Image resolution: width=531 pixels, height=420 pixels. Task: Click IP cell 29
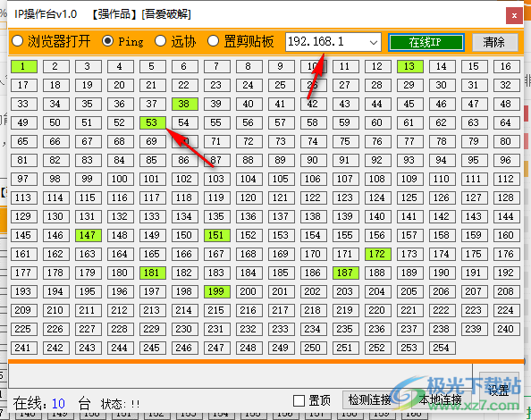click(x=409, y=85)
